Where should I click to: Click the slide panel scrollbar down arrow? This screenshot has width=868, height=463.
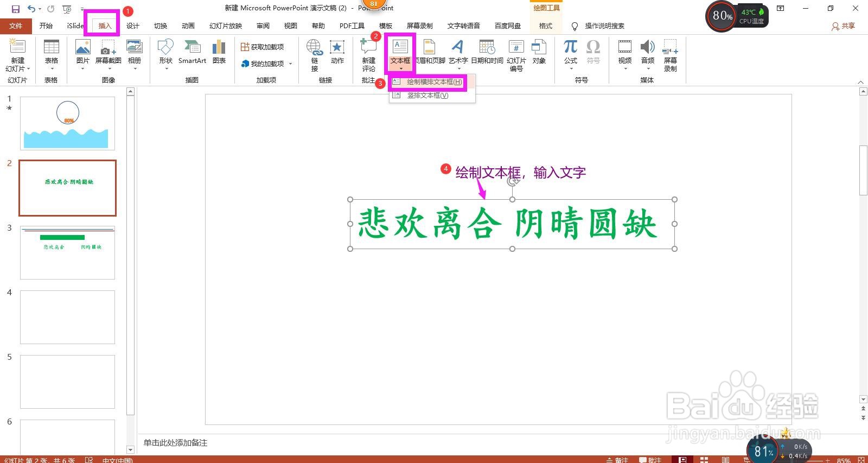[130, 449]
